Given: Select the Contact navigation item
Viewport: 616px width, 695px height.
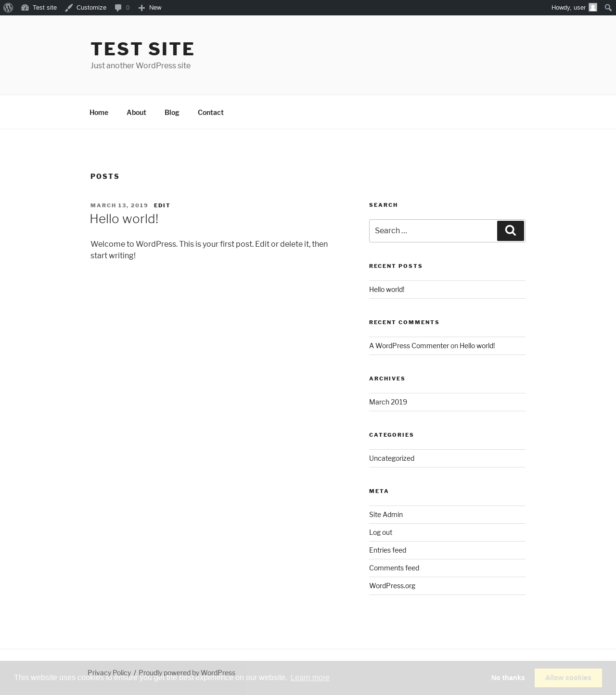Looking at the screenshot, I should pyautogui.click(x=211, y=113).
